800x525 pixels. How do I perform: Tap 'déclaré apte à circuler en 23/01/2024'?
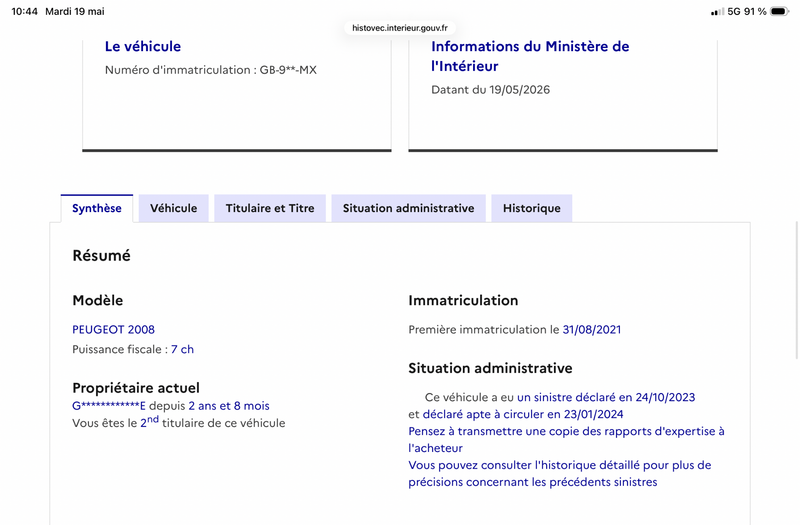(x=523, y=414)
